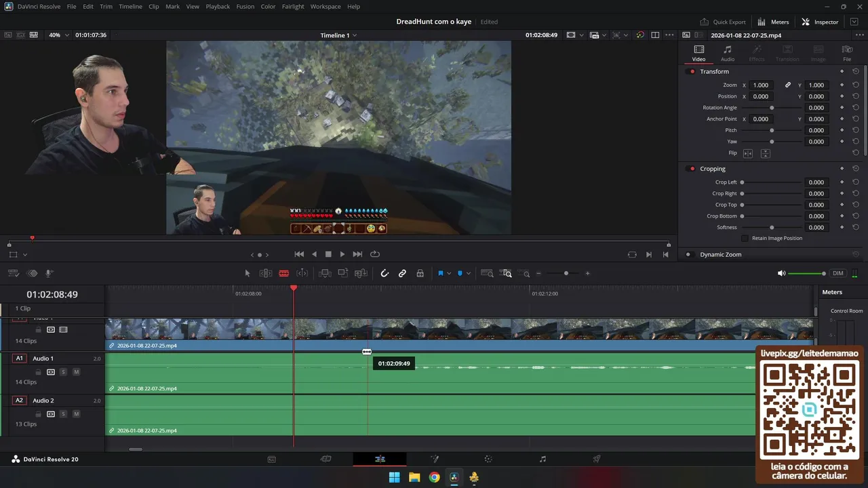Click the Flip Horizontal icon
Image resolution: width=868 pixels, height=488 pixels.
[748, 153]
